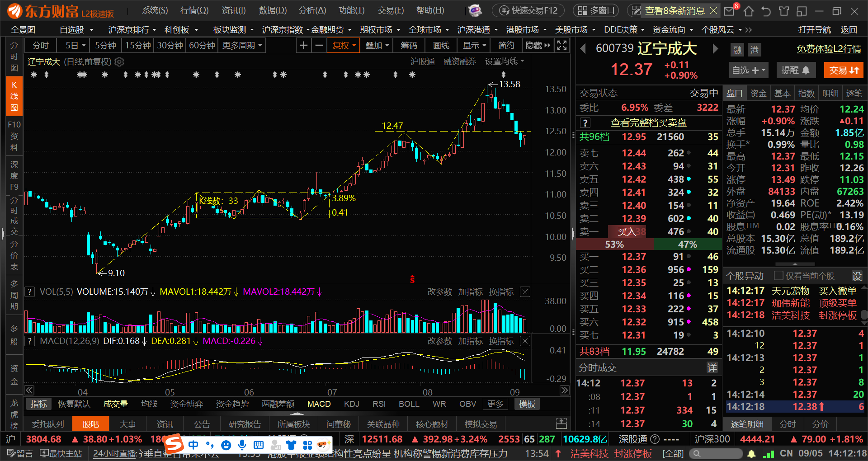Click the 多窗口 multi-window button
The height and width of the screenshot is (461, 868).
pos(596,10)
